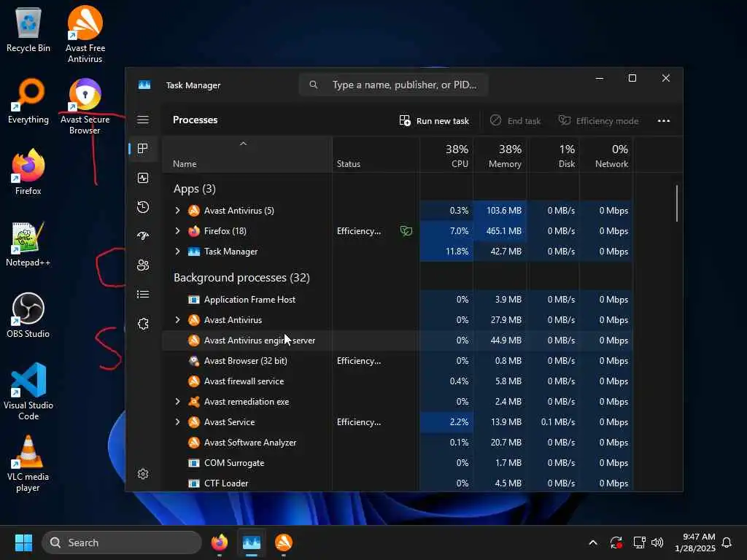747x560 pixels.
Task: Open the notifications bell icon
Action: click(727, 542)
